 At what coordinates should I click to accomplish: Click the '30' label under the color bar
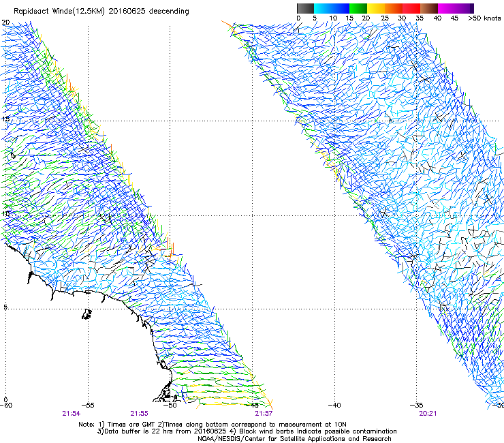[402, 18]
